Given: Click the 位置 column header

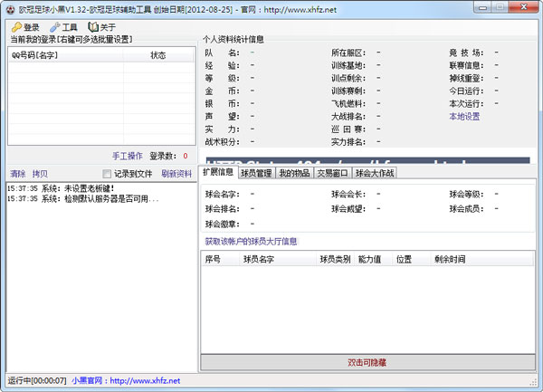Looking at the screenshot, I should (x=411, y=259).
